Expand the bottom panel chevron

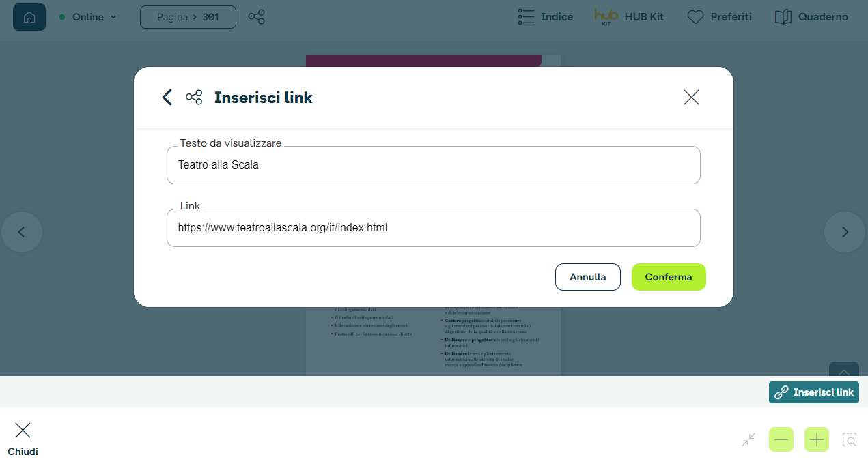(844, 370)
